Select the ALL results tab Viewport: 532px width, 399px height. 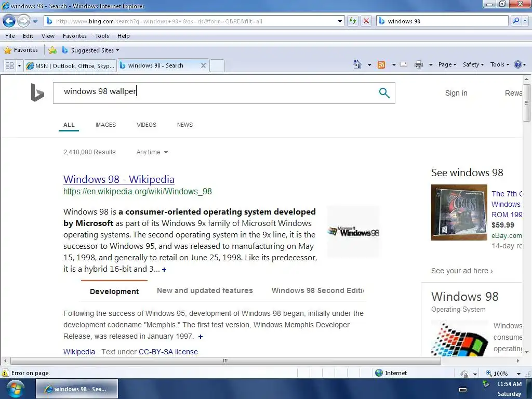coord(69,125)
